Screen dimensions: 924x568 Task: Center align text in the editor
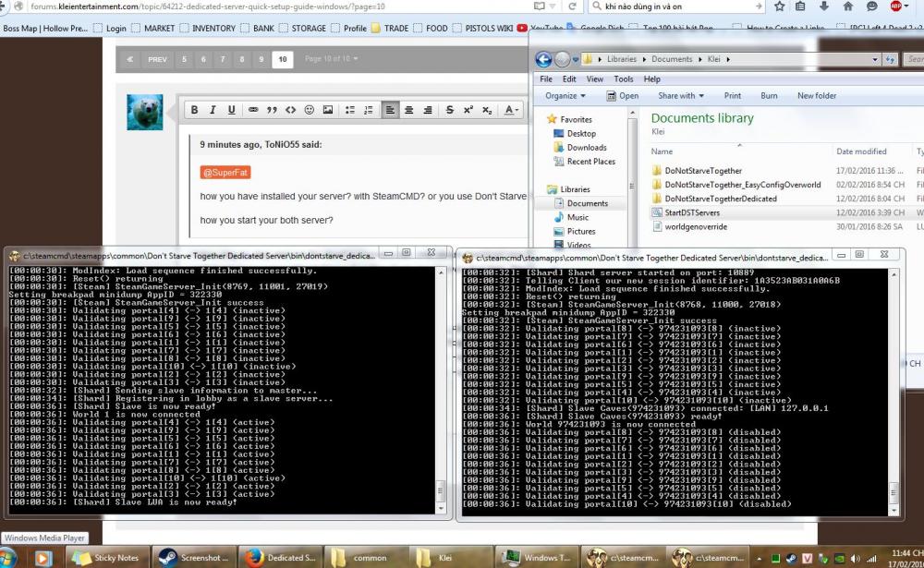(409, 110)
